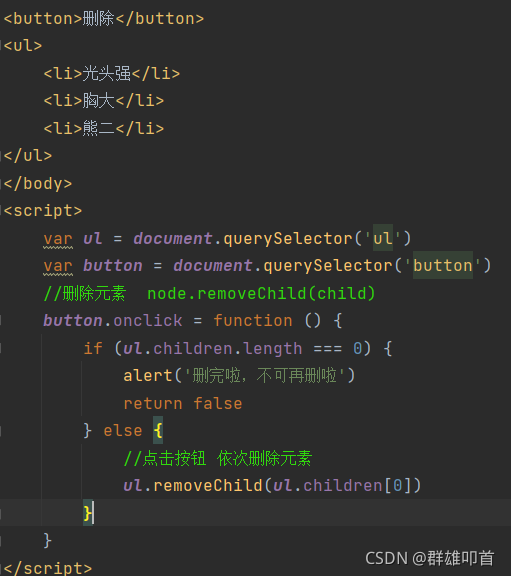The width and height of the screenshot is (511, 576).
Task: Click the variable name ul after var
Action: pyautogui.click(x=92, y=238)
